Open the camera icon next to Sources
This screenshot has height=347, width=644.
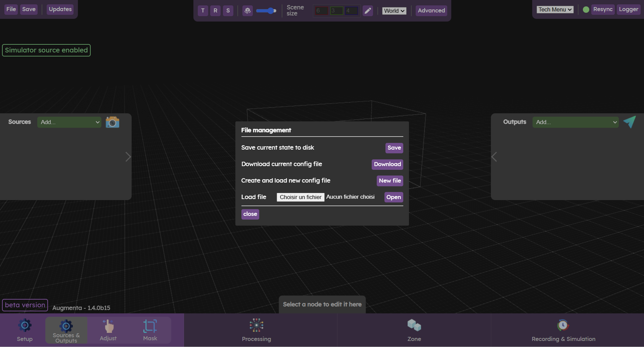click(x=112, y=122)
